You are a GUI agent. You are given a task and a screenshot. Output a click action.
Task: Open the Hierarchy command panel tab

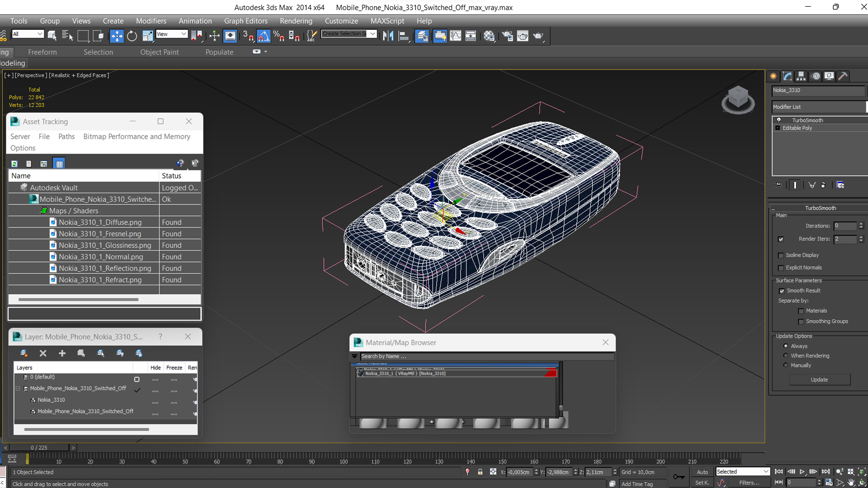click(801, 76)
